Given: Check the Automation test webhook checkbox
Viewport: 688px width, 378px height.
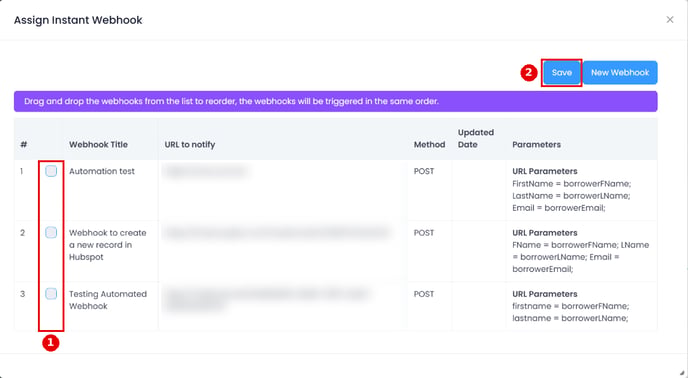Looking at the screenshot, I should pos(51,171).
